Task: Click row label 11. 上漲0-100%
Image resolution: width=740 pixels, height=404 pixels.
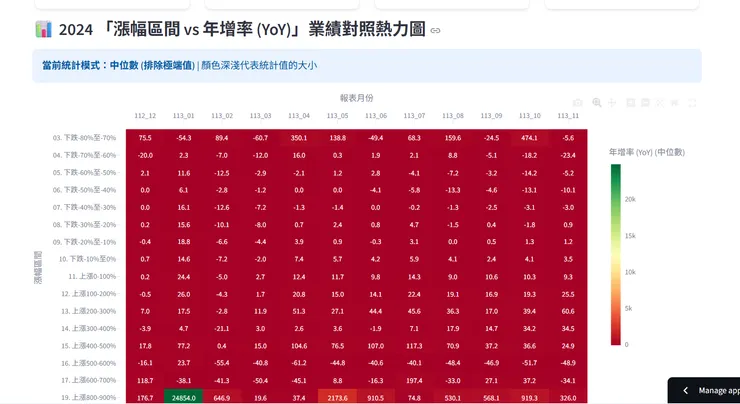Action: tap(92, 277)
